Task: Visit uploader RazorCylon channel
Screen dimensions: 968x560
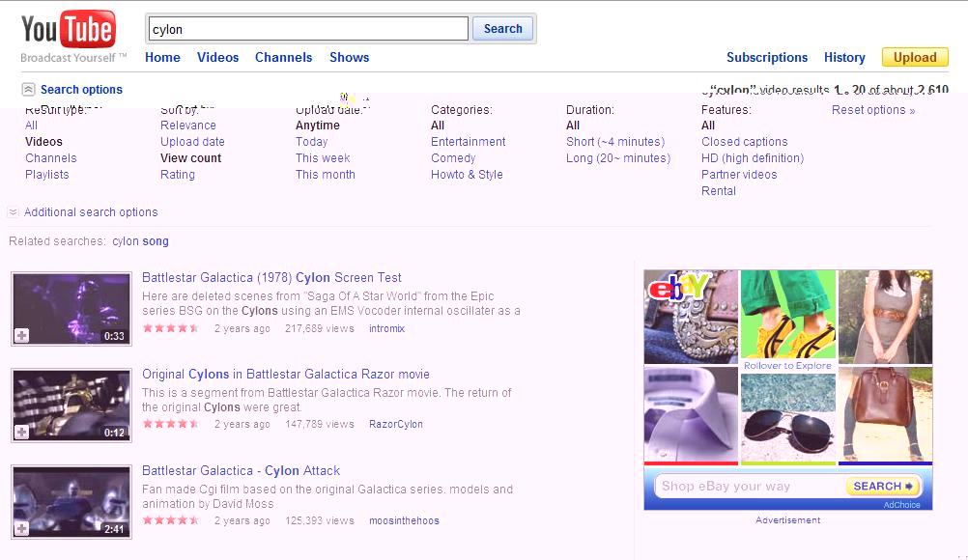Action: [x=396, y=424]
